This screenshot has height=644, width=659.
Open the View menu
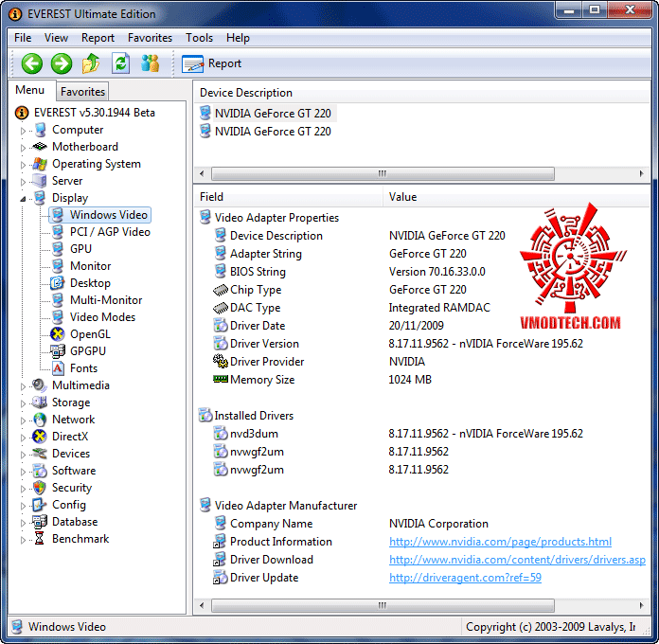click(56, 38)
